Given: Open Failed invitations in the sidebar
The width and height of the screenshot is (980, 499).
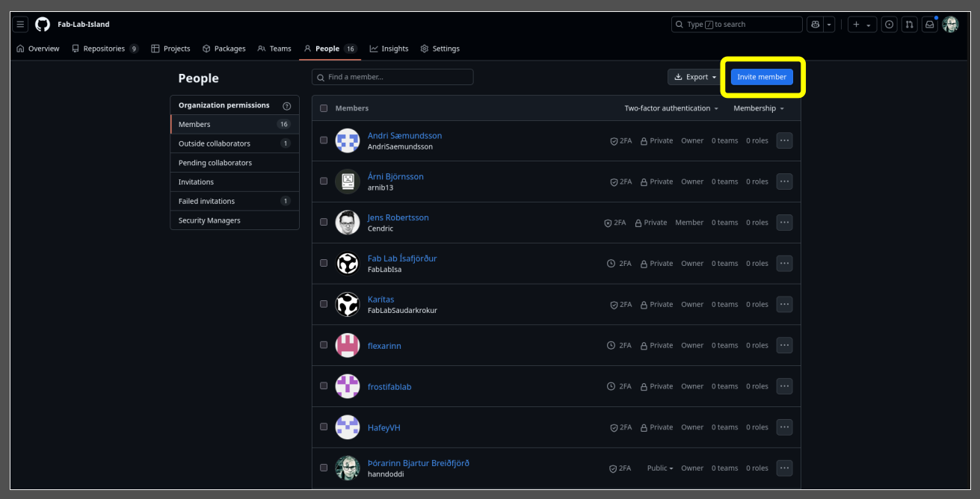Looking at the screenshot, I should tap(235, 202).
